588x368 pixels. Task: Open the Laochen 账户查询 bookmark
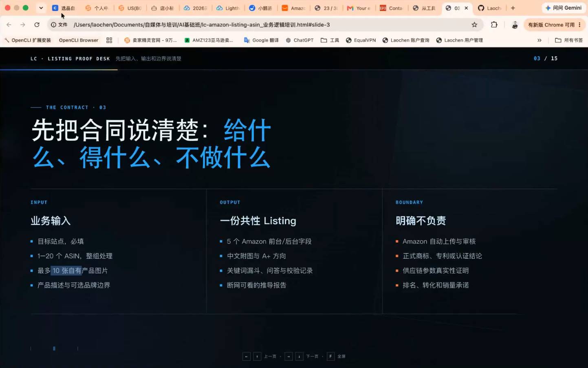pyautogui.click(x=406, y=40)
